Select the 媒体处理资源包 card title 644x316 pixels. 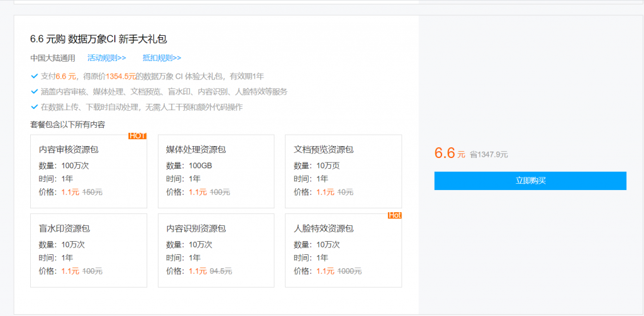point(196,150)
